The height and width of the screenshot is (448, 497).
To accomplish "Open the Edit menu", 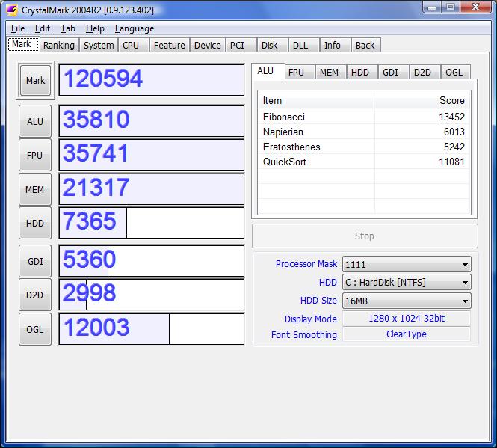I will (x=43, y=28).
